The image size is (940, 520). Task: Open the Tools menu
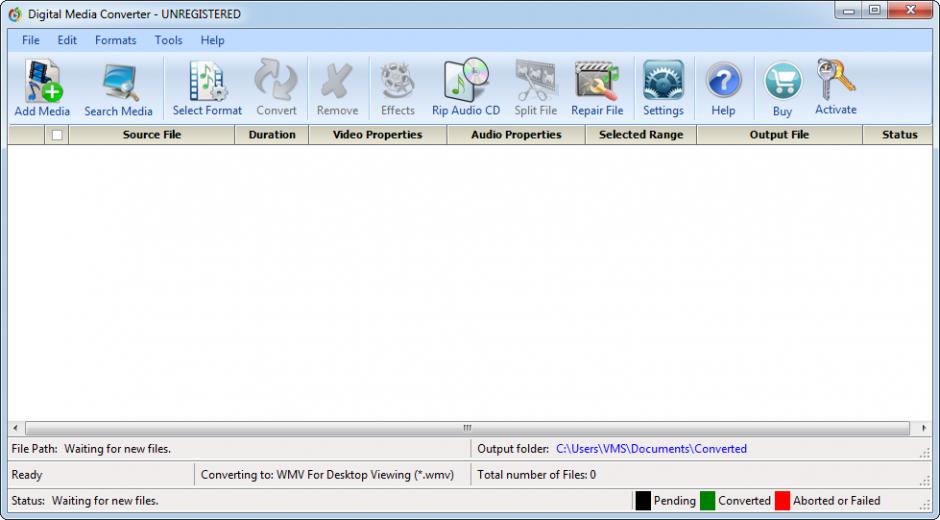point(168,40)
